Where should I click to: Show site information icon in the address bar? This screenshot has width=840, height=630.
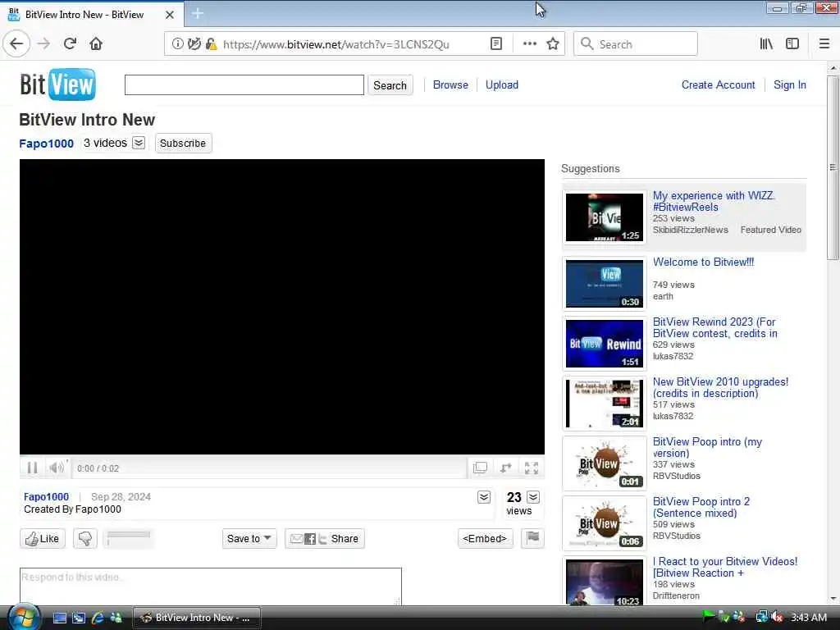click(178, 44)
